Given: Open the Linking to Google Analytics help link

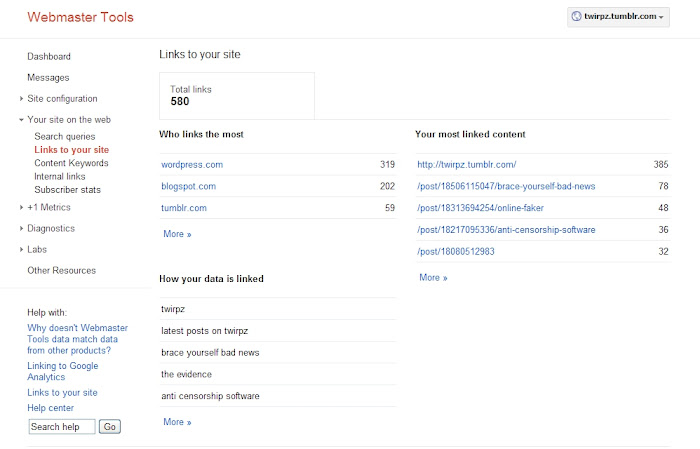Looking at the screenshot, I should click(x=63, y=372).
